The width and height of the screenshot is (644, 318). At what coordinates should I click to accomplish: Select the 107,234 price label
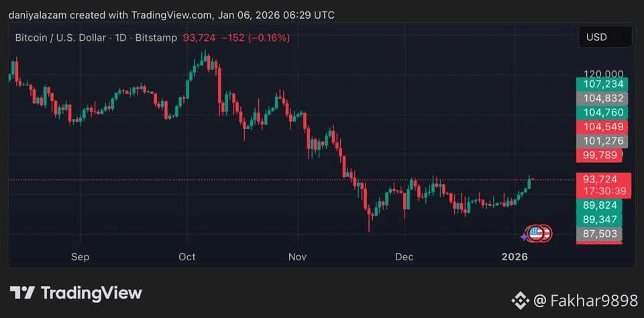coord(602,85)
